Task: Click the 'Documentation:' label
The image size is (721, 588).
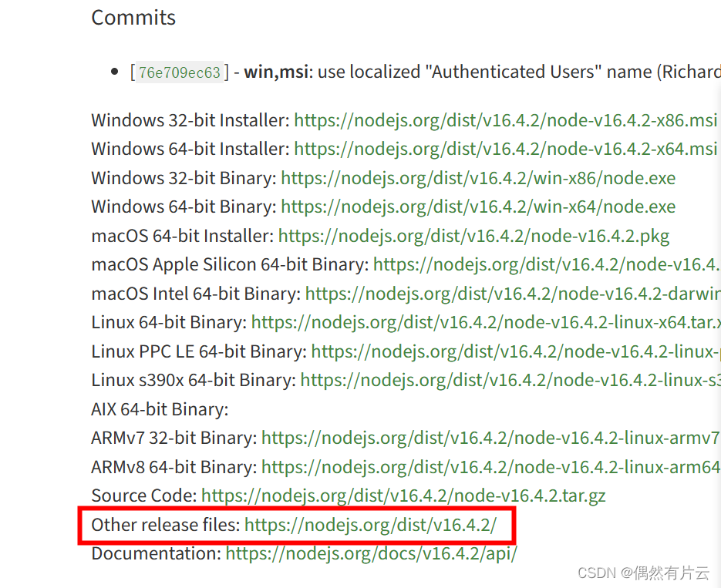Action: 156,554
